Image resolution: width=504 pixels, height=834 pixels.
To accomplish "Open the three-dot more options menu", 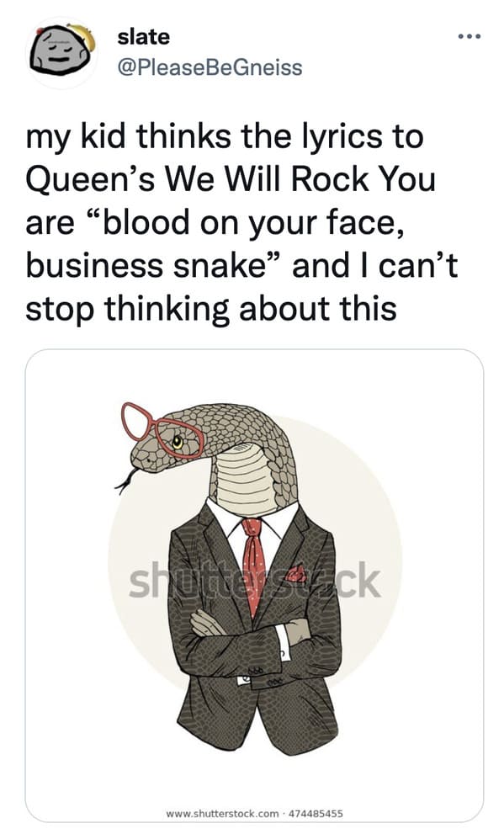I will 470,37.
